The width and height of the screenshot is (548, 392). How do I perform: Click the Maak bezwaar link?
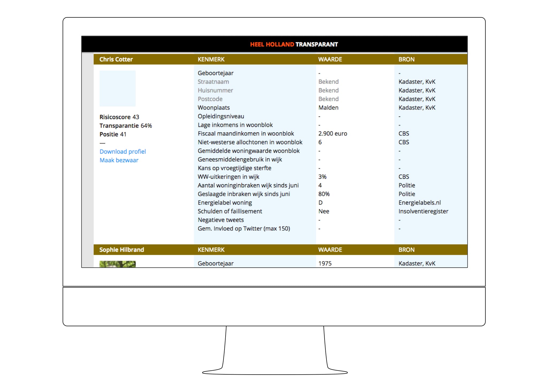coord(119,160)
